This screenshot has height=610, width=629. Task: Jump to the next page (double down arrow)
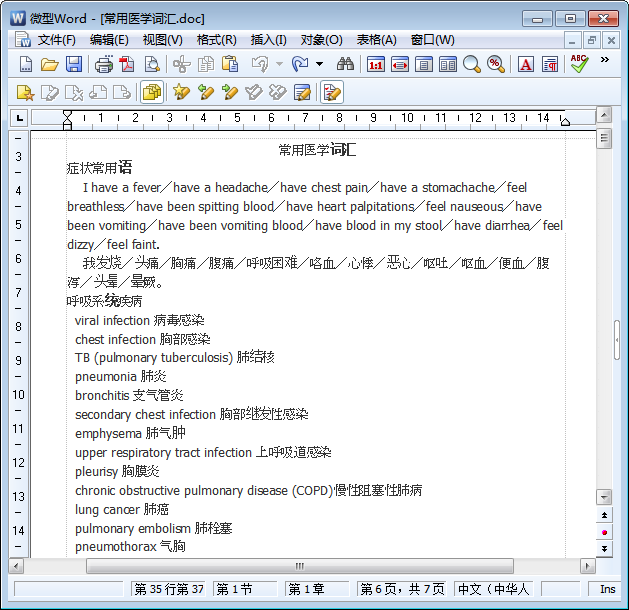[604, 549]
